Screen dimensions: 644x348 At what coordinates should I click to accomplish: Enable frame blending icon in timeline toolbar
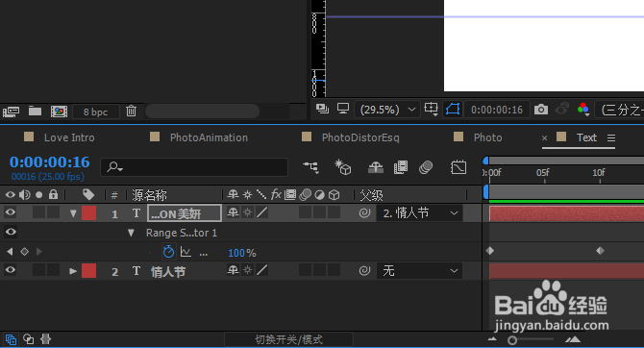[401, 167]
